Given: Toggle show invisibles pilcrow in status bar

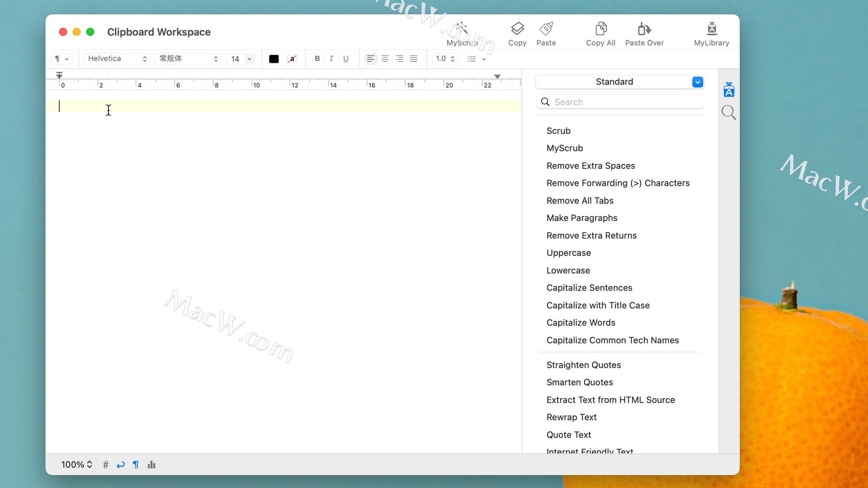Looking at the screenshot, I should [136, 465].
